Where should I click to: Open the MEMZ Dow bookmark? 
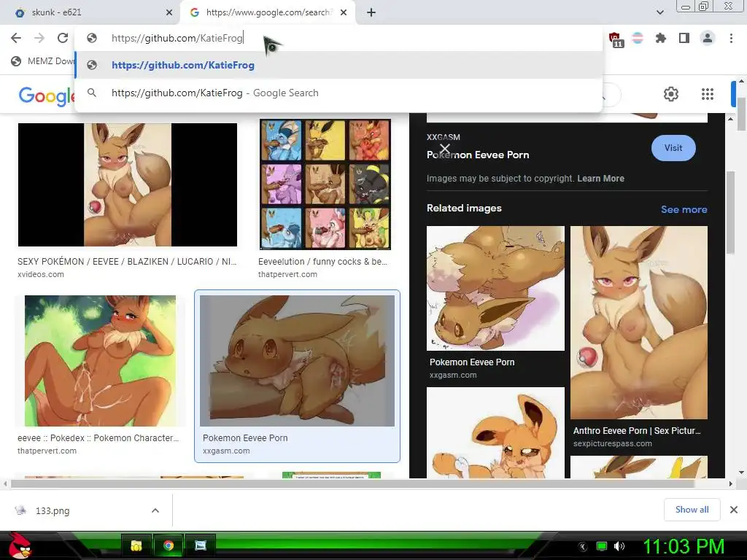43,61
